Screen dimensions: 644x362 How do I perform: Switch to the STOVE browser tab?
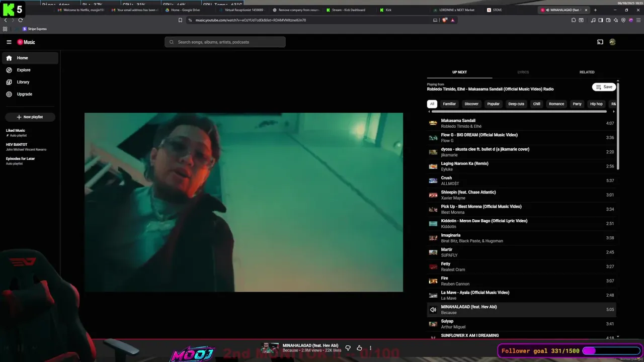[509, 10]
